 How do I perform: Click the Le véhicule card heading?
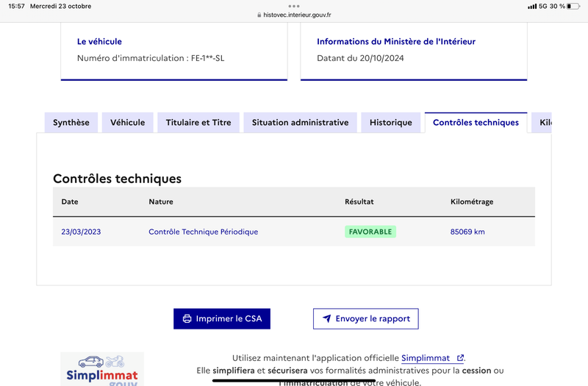pos(99,41)
